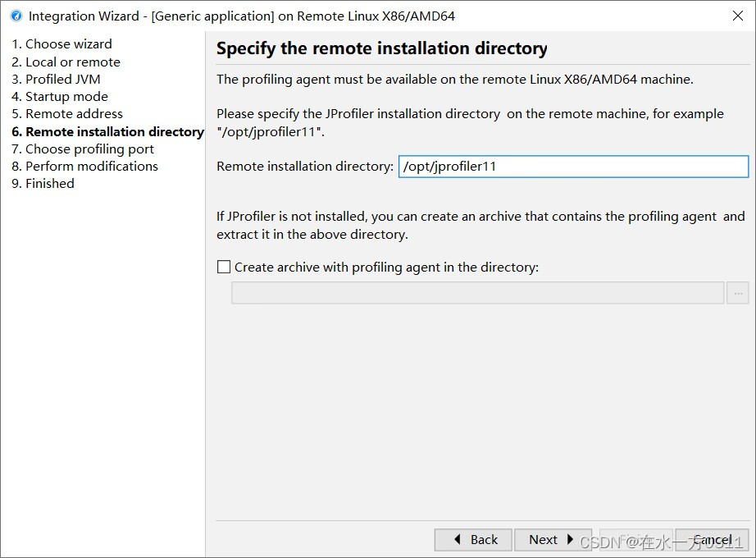Click the Remote installation directory label
The height and width of the screenshot is (558, 756).
coord(305,167)
